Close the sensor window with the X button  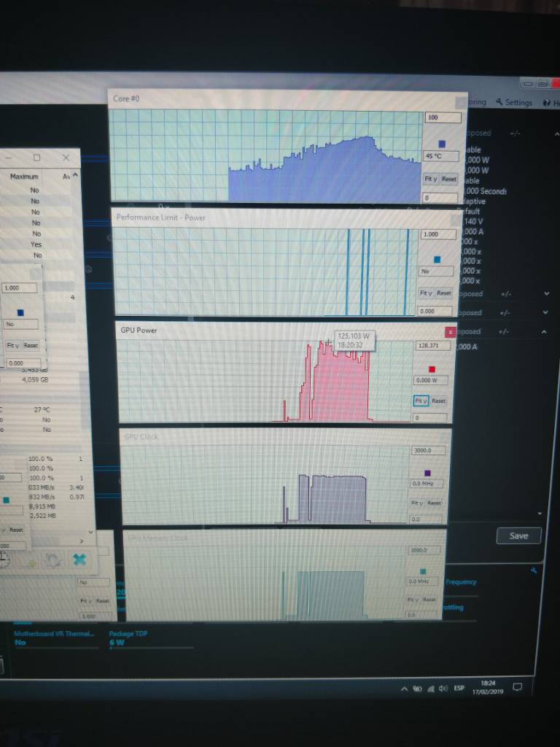[66, 158]
